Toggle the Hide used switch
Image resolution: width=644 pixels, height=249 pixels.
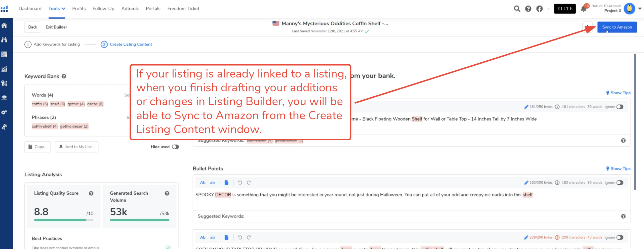pyautogui.click(x=175, y=147)
